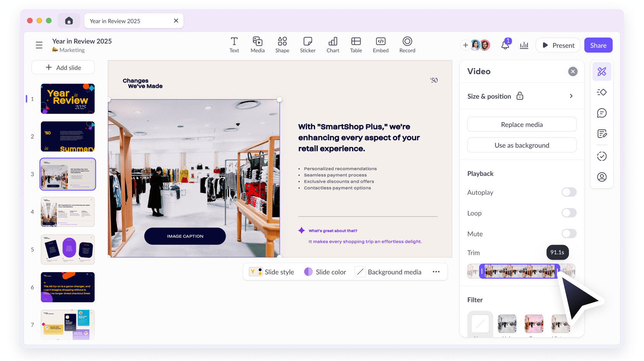Open Slide color options
This screenshot has height=361, width=644.
[x=325, y=272]
